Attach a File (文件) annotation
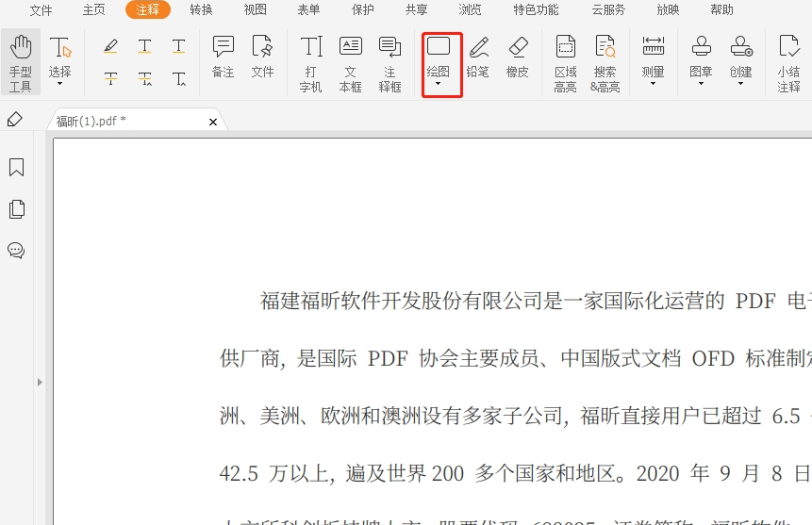This screenshot has height=525, width=812. [262, 56]
